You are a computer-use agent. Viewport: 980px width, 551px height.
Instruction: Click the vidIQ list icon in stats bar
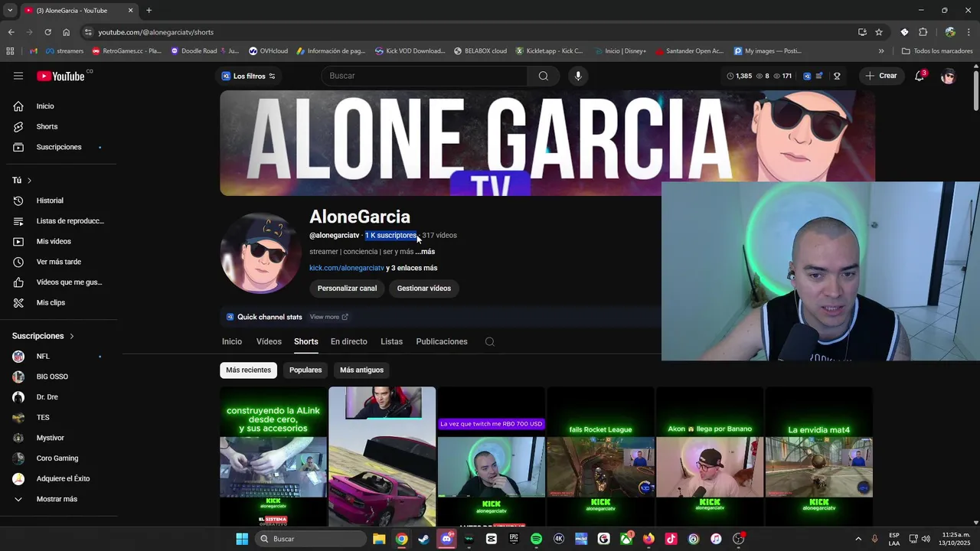819,76
